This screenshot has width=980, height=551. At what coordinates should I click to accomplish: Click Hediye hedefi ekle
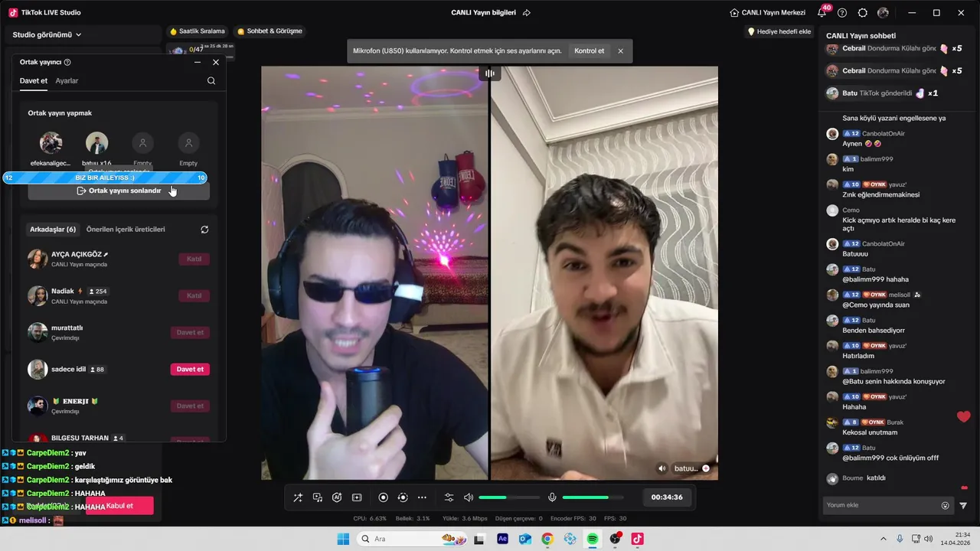[x=779, y=31]
